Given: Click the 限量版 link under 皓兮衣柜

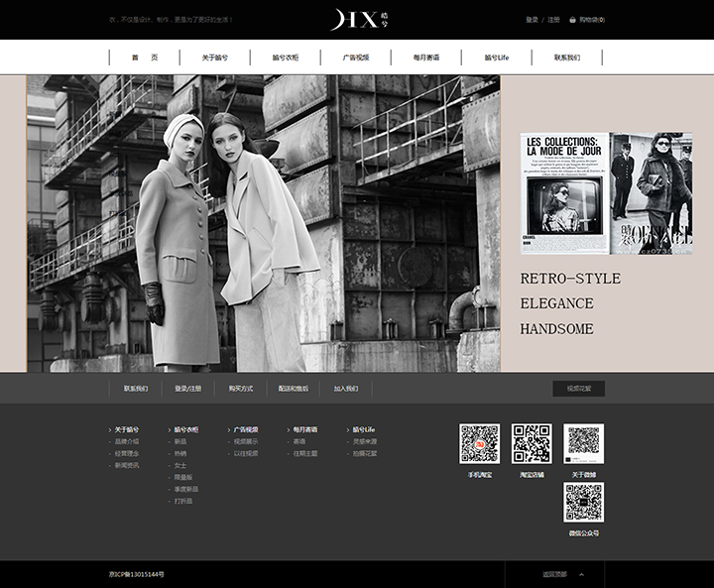Looking at the screenshot, I should click(x=182, y=477).
